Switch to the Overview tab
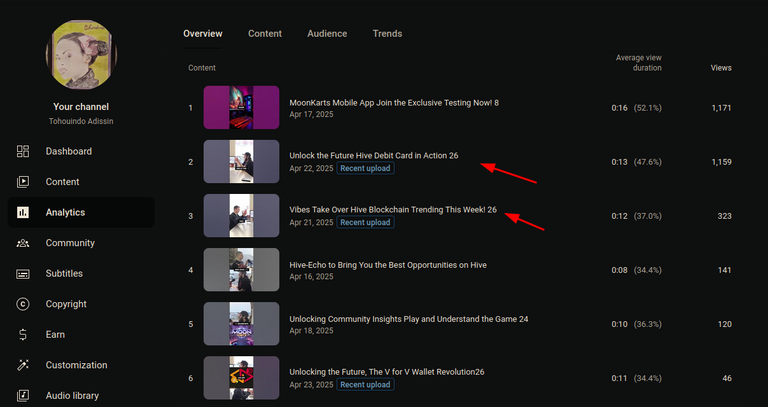 tap(203, 34)
